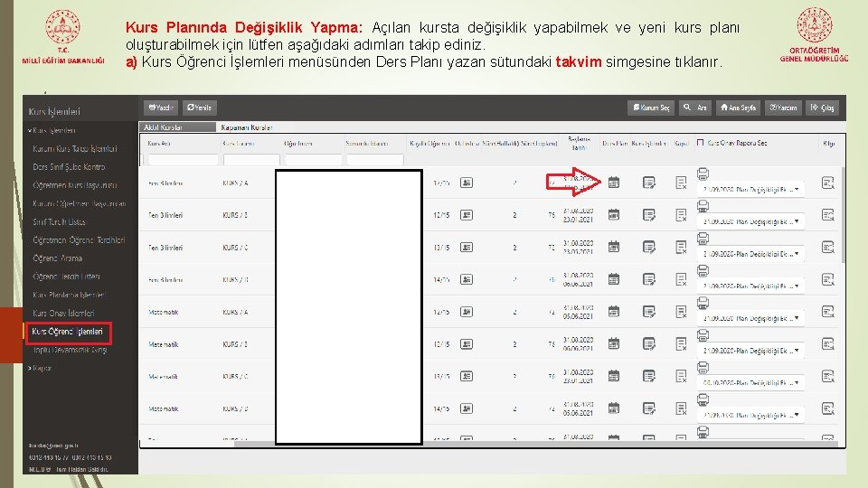Open report dropdown in Matematik KURS / B row
868x488 pixels.
(x=750, y=351)
